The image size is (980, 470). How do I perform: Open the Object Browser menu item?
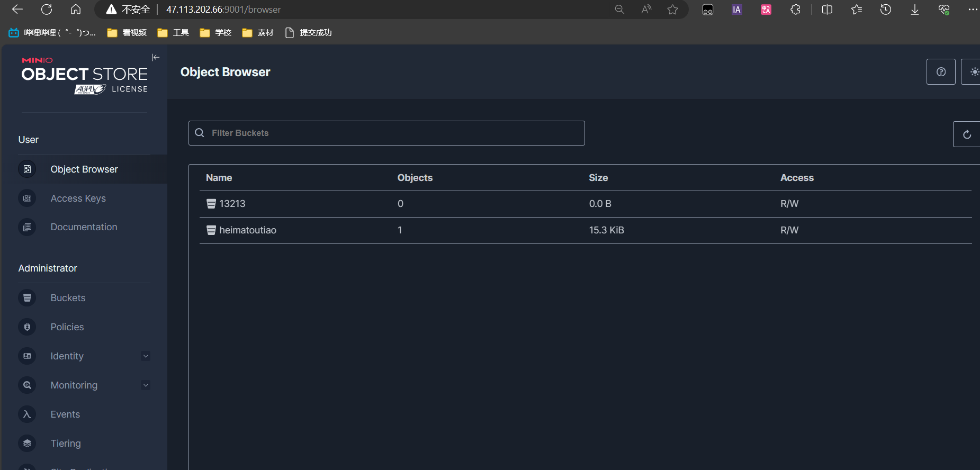click(x=84, y=169)
